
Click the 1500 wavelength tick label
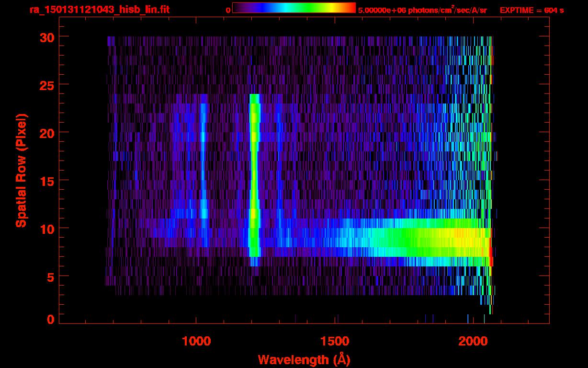pyautogui.click(x=334, y=341)
